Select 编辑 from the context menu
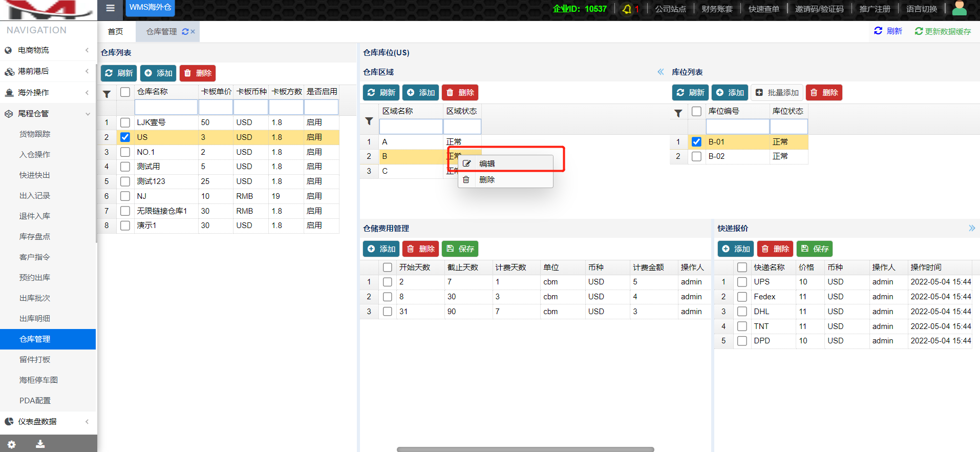Screen dimensions: 980x452 486,164
